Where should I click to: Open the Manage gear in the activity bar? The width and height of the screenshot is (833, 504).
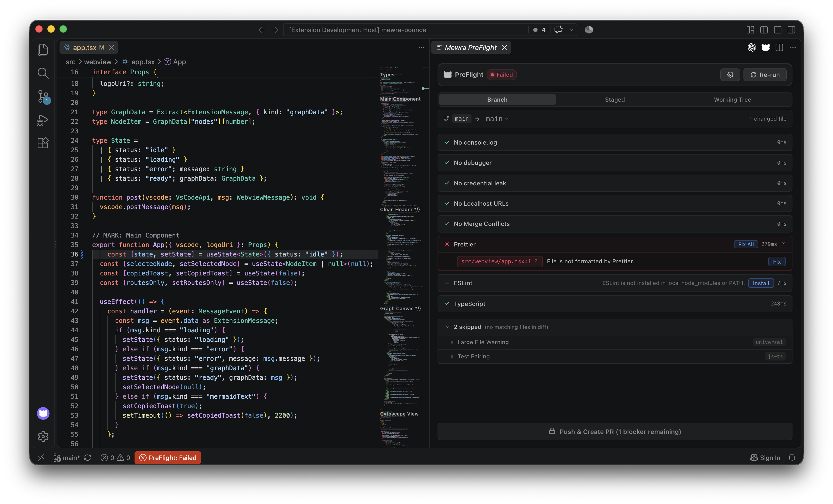[x=43, y=436]
